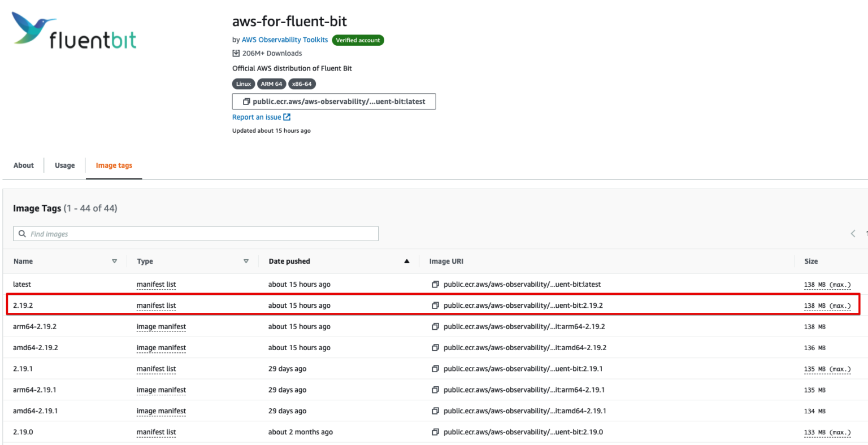Open the AWS Observability Toolkits link

285,40
